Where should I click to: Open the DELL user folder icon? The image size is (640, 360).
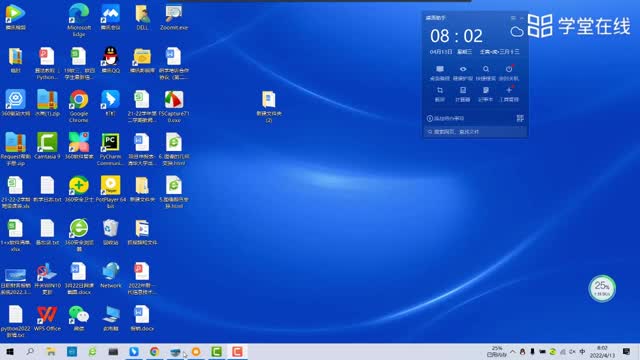point(142,17)
